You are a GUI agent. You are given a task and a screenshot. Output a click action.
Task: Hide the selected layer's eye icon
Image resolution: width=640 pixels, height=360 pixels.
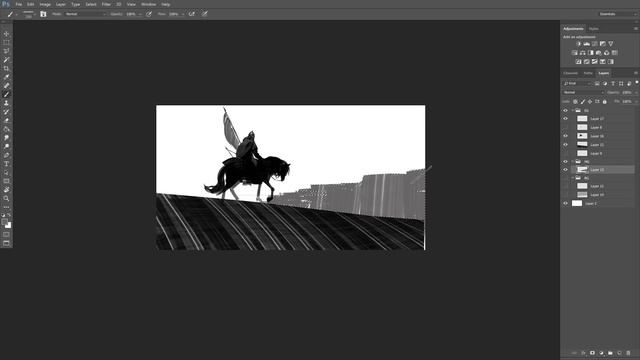tap(565, 169)
